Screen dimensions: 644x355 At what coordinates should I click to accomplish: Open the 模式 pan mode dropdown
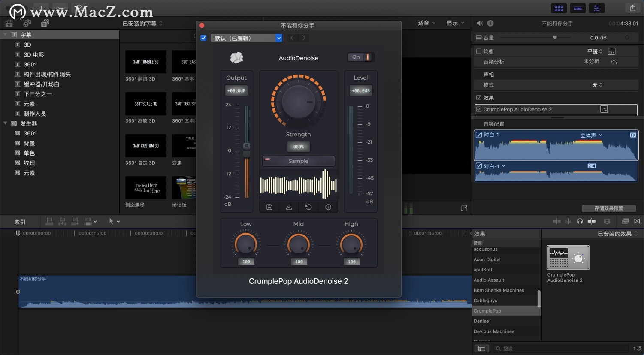click(597, 85)
